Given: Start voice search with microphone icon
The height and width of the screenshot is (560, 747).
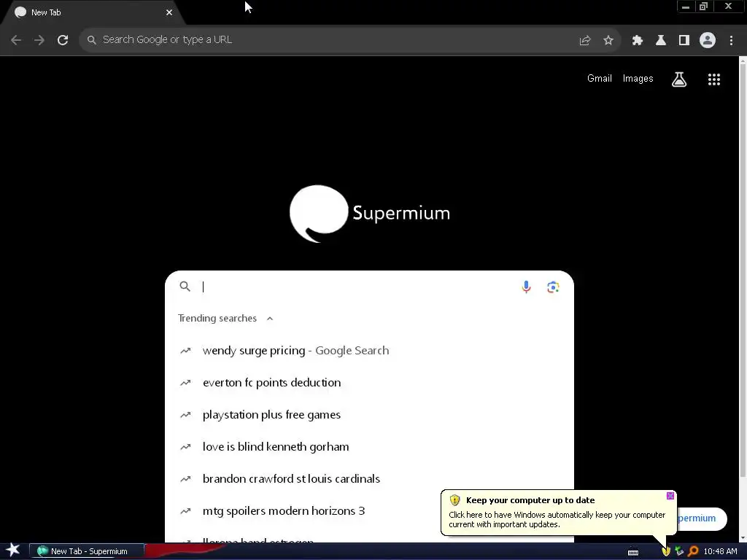Looking at the screenshot, I should pos(526,287).
